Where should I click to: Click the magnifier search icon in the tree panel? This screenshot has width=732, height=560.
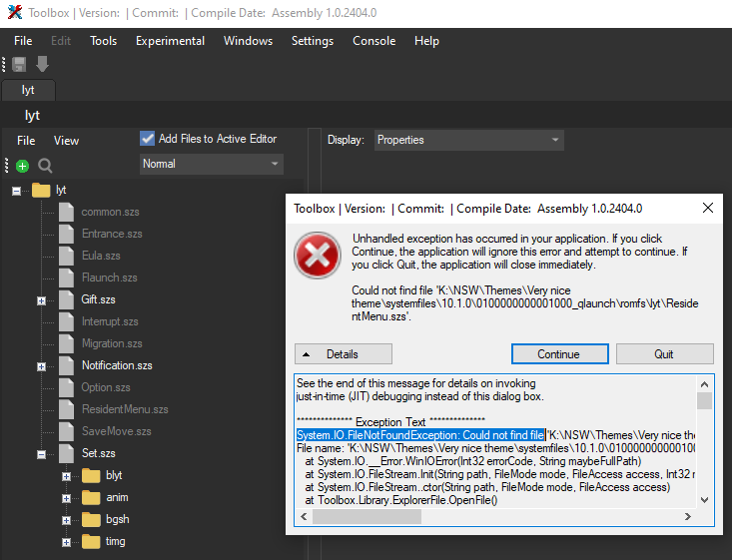point(45,166)
